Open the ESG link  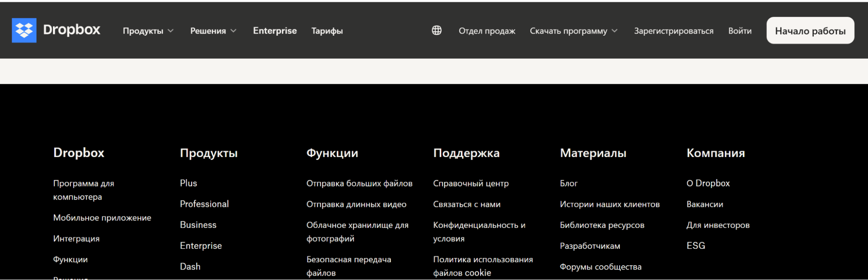coord(696,246)
